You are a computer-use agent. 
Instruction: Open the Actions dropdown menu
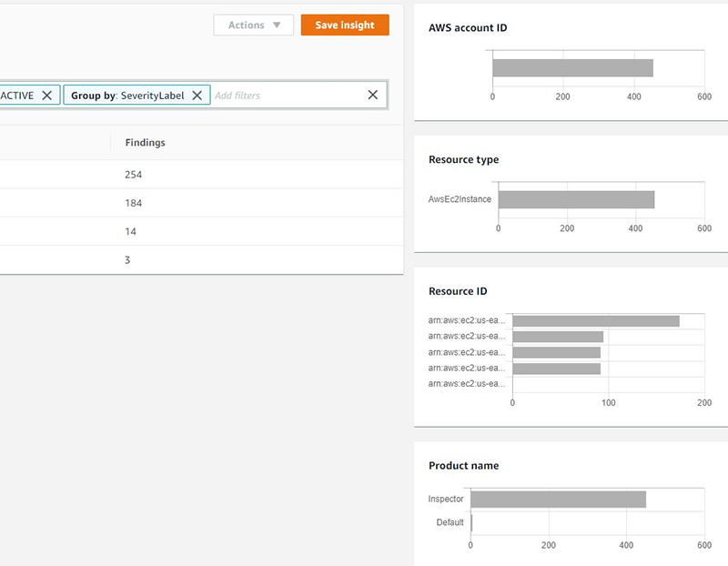point(253,25)
